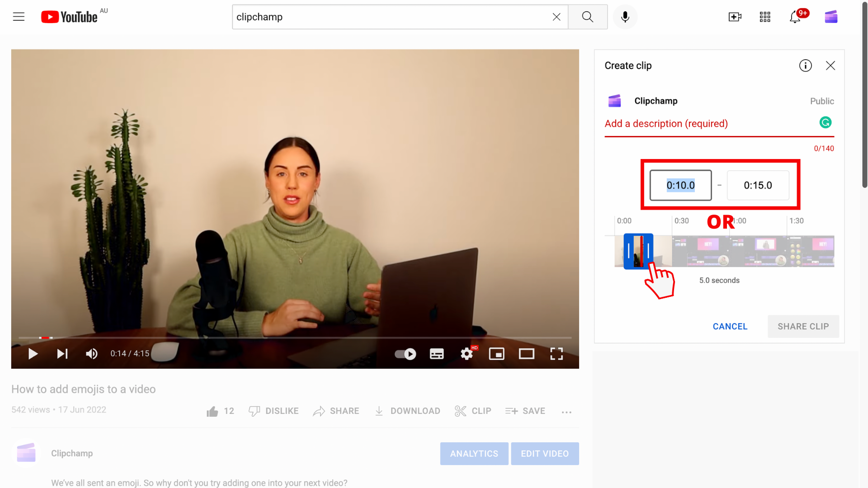
Task: Search with your voice microphone
Action: click(625, 17)
